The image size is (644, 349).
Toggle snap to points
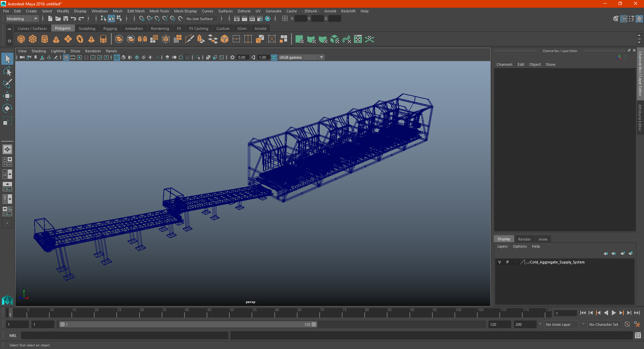tap(157, 19)
